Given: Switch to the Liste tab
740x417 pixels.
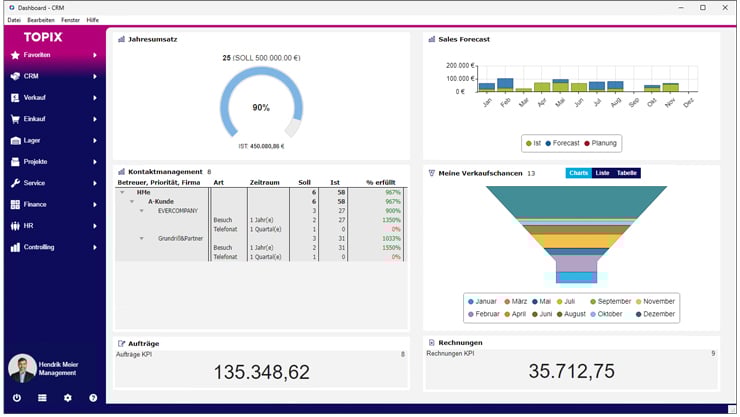Looking at the screenshot, I should pos(602,173).
